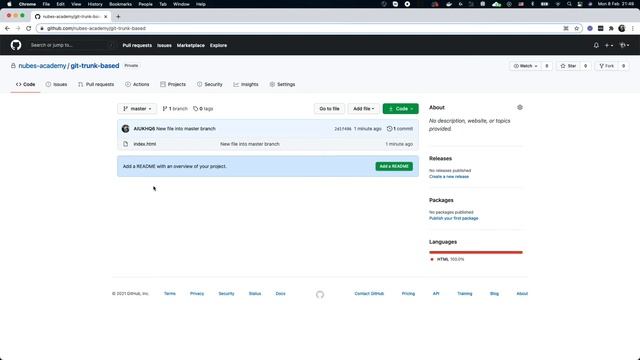Click the Go to file button
This screenshot has width=640, height=360.
329,109
